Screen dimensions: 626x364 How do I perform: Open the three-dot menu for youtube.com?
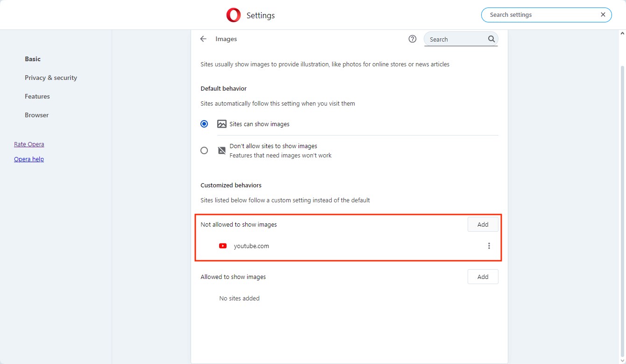point(489,245)
